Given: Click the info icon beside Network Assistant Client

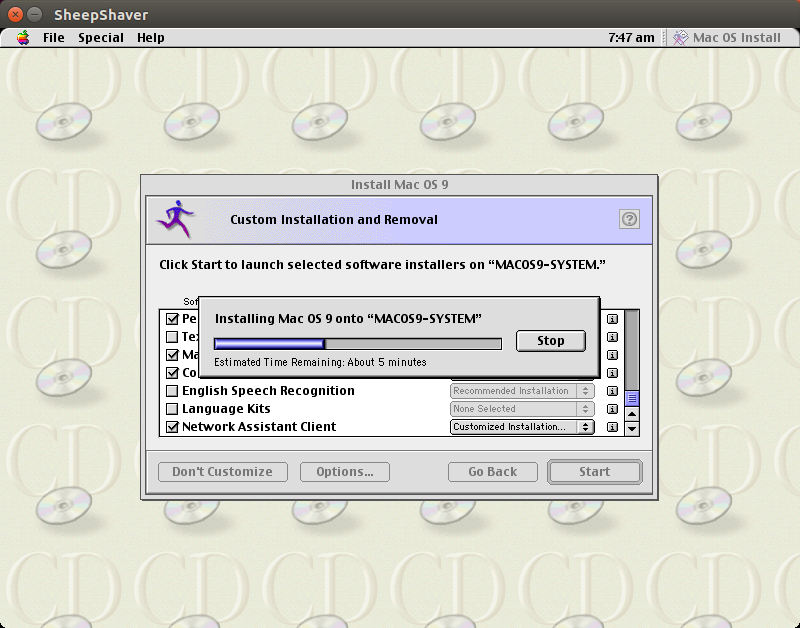Looking at the screenshot, I should pos(613,426).
